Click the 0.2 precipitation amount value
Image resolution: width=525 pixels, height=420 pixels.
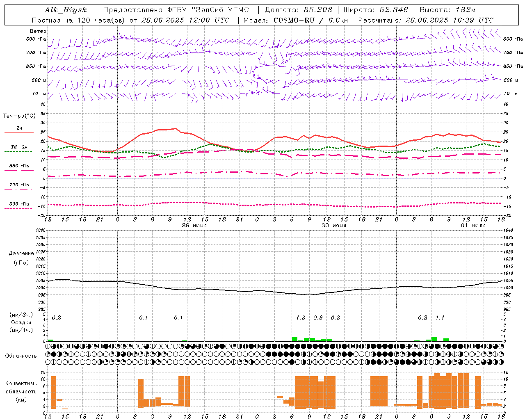tap(56, 318)
